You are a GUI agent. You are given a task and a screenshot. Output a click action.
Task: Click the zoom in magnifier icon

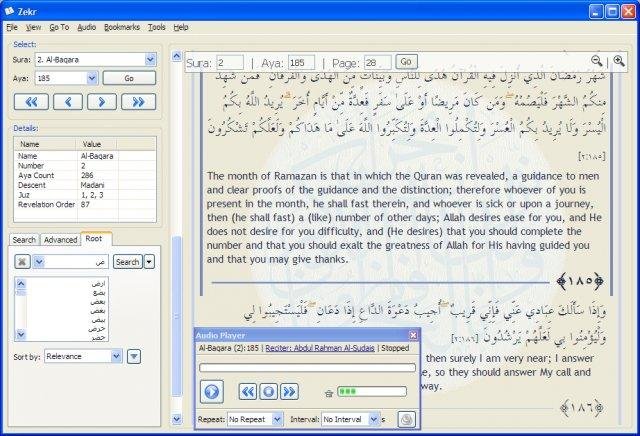pos(619,61)
